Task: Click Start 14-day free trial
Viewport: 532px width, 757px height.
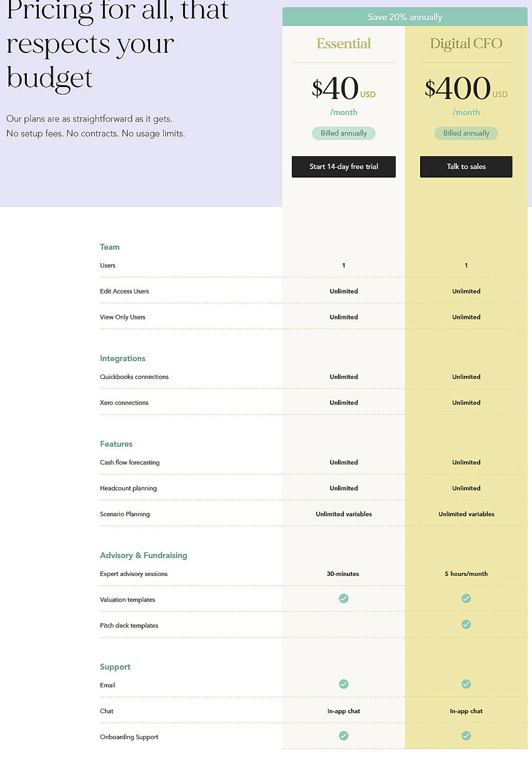Action: 344,167
